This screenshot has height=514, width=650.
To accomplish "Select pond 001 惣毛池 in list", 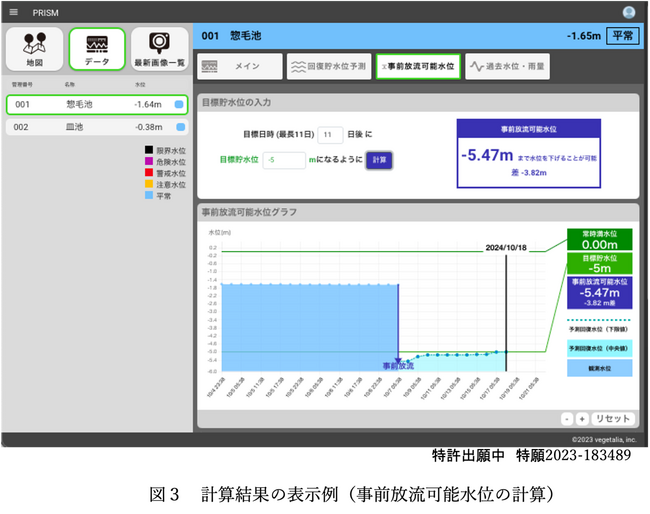I will (x=97, y=104).
